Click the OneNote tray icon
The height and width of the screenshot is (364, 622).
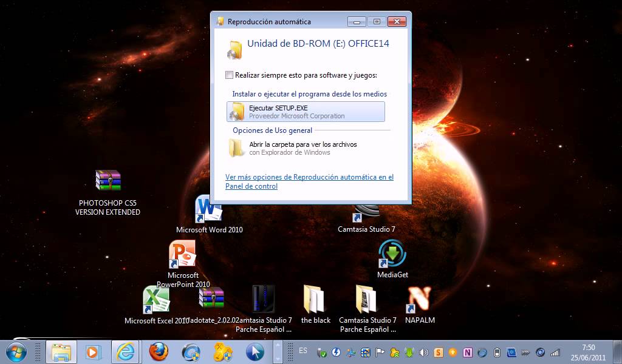pyautogui.click(x=467, y=352)
